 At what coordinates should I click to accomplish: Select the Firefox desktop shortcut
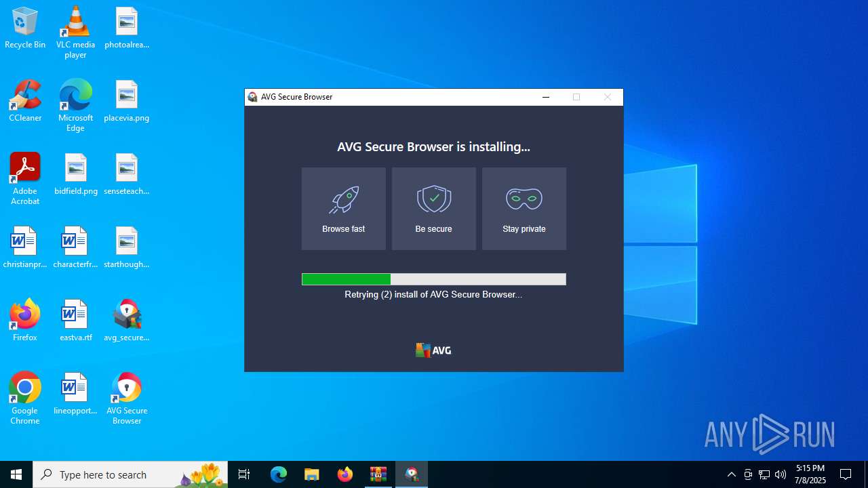click(25, 321)
